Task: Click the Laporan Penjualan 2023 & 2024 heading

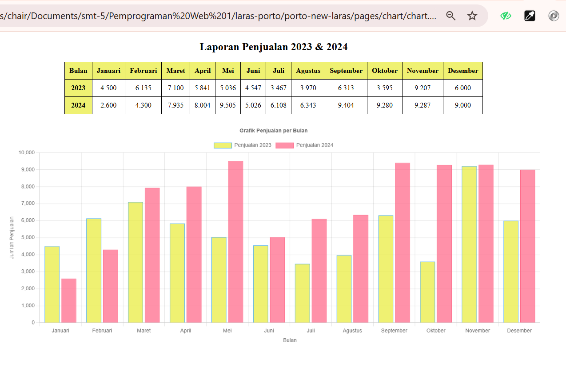Action: click(x=274, y=47)
